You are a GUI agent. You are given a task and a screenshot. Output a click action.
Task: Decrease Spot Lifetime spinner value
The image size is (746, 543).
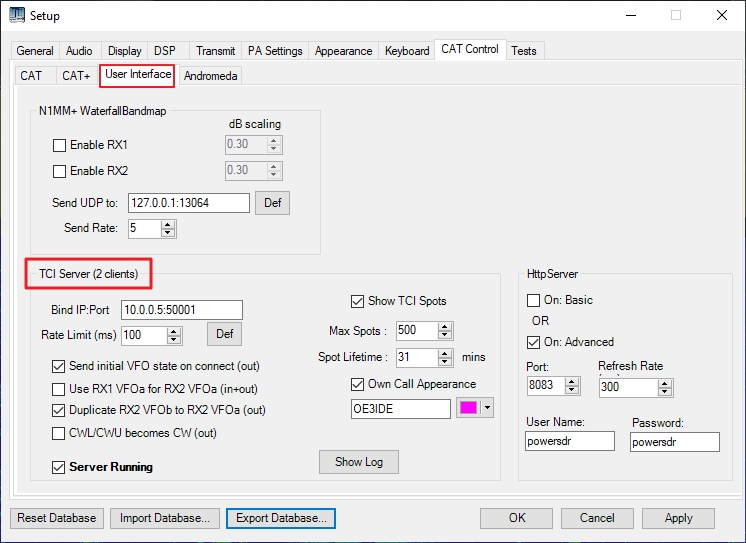[x=445, y=361]
